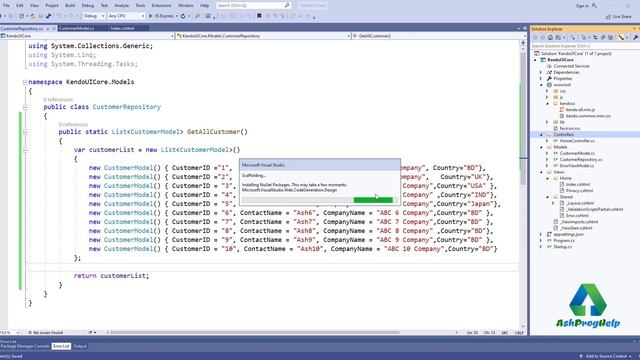Click the Search Solution Explorer field
Image resolution: width=640 pixels, height=360 pixels.
click(584, 46)
